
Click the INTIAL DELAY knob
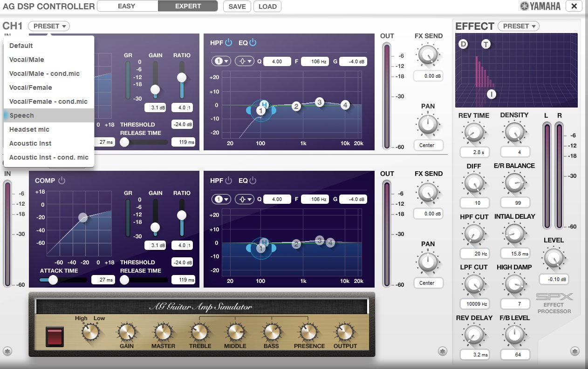click(x=514, y=235)
